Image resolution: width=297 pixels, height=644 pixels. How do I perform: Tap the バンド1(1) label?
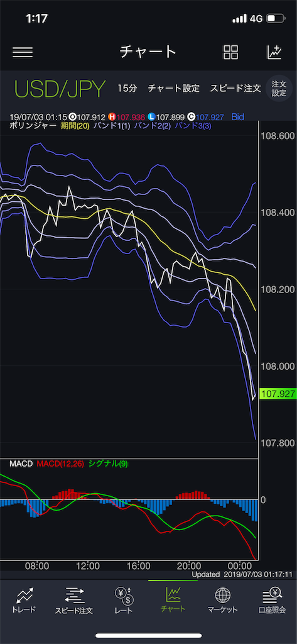[x=112, y=126]
